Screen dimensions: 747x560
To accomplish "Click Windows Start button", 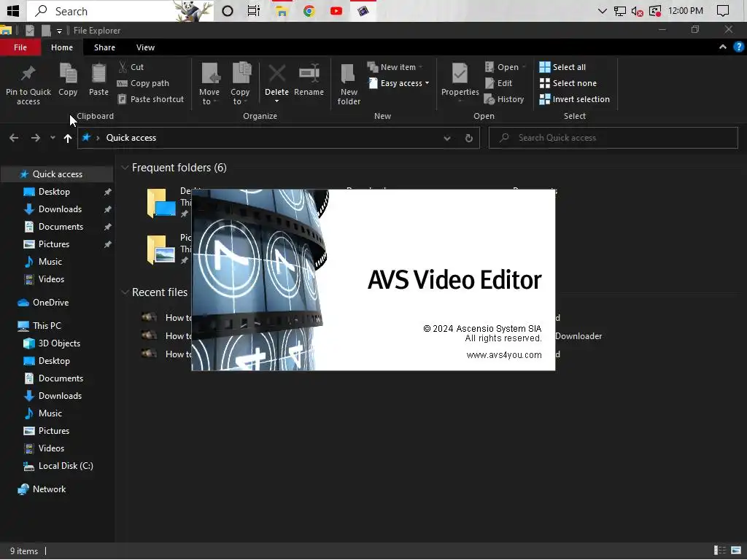I will pyautogui.click(x=13, y=10).
